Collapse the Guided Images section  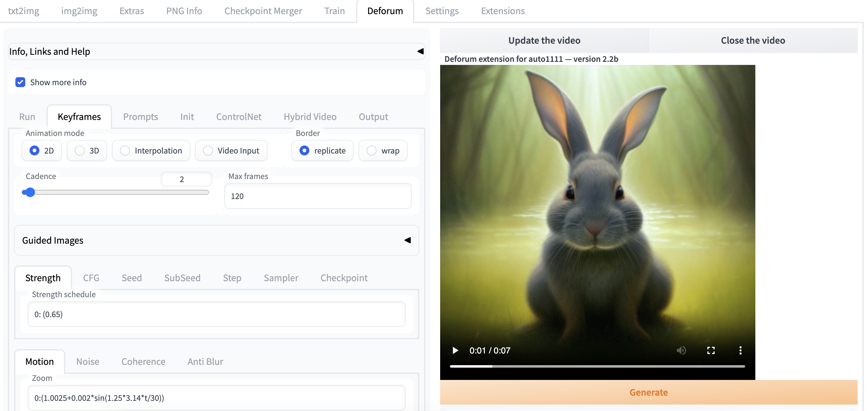point(408,241)
